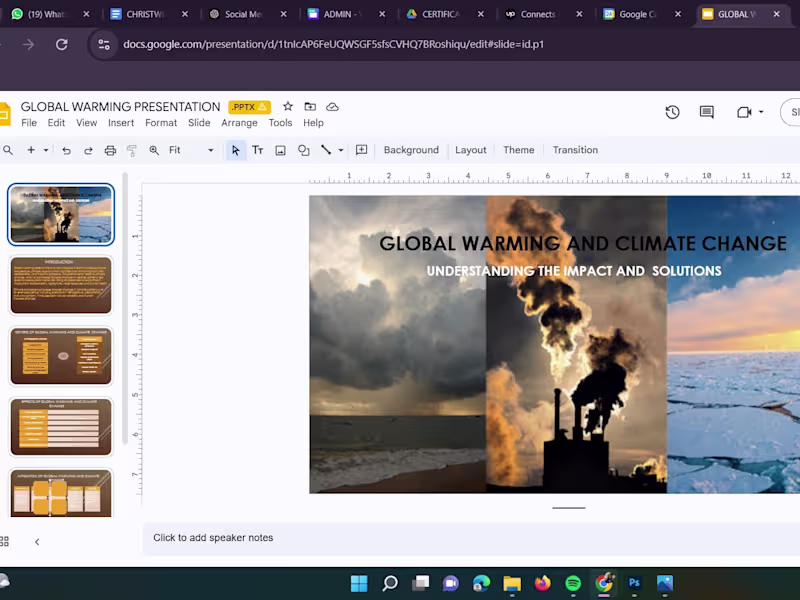Expand the Line tool dropdown arrow
Viewport: 800px width, 600px height.
point(339,149)
